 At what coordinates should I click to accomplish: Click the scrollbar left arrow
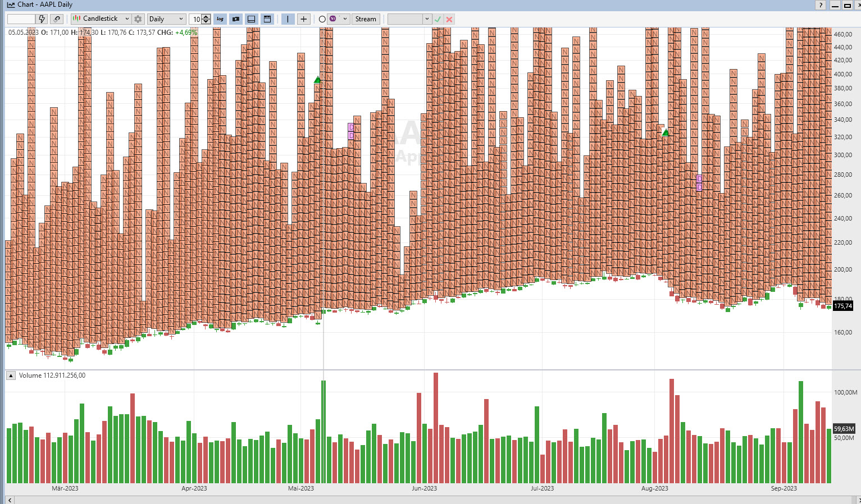[x=10, y=500]
